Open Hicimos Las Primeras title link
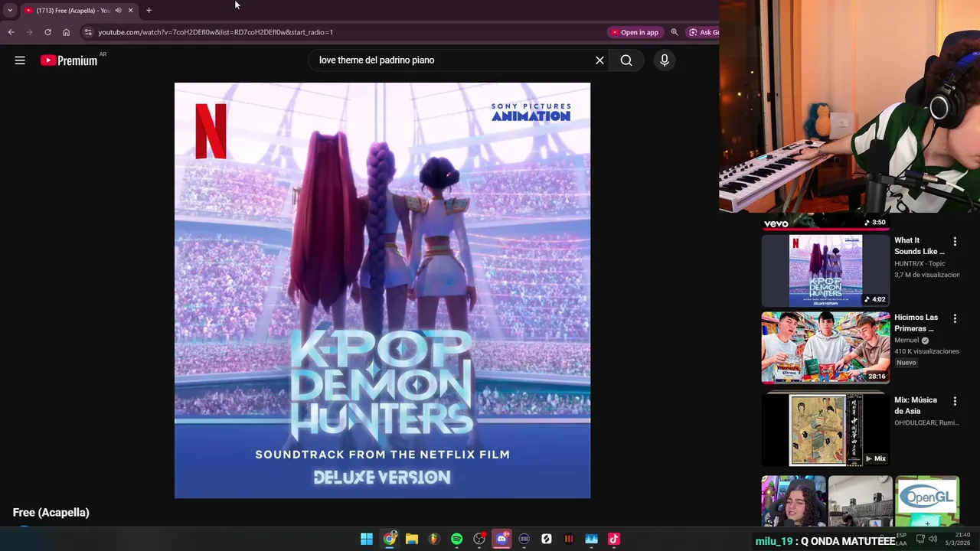The height and width of the screenshot is (551, 980). pyautogui.click(x=916, y=323)
